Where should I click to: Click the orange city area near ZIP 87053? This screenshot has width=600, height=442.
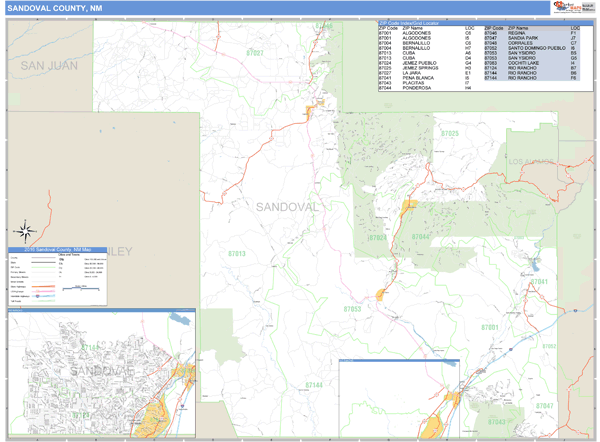(381, 294)
